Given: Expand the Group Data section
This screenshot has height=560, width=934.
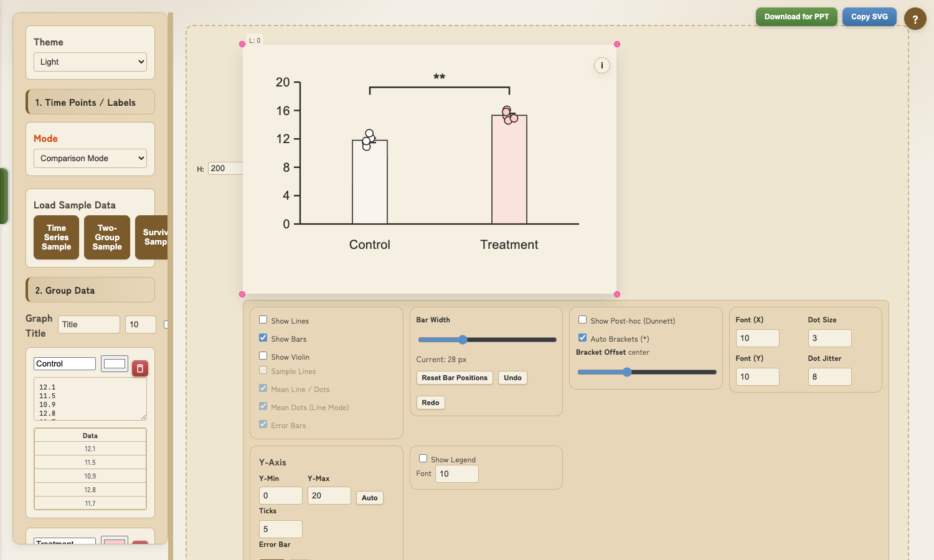Looking at the screenshot, I should click(90, 291).
